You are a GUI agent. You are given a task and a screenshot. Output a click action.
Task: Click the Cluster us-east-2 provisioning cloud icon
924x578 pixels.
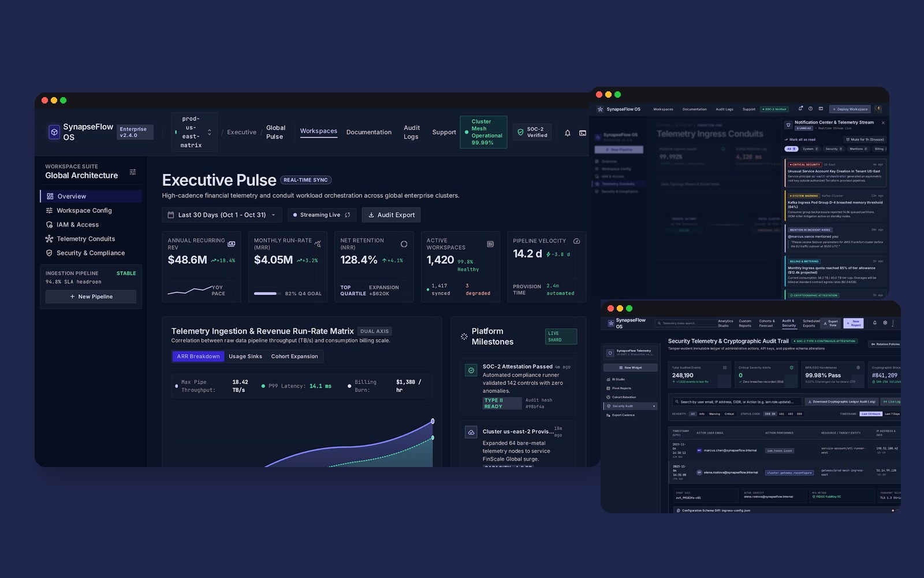pos(471,432)
